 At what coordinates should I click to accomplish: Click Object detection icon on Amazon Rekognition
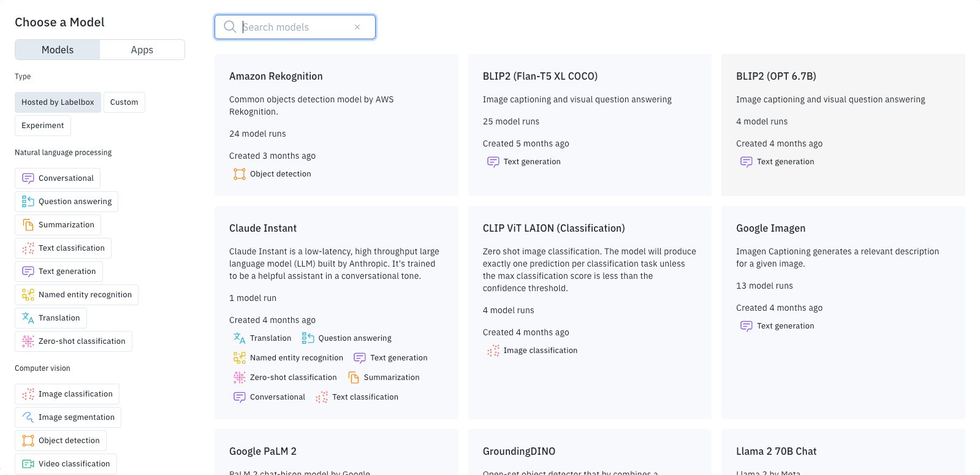(x=240, y=174)
